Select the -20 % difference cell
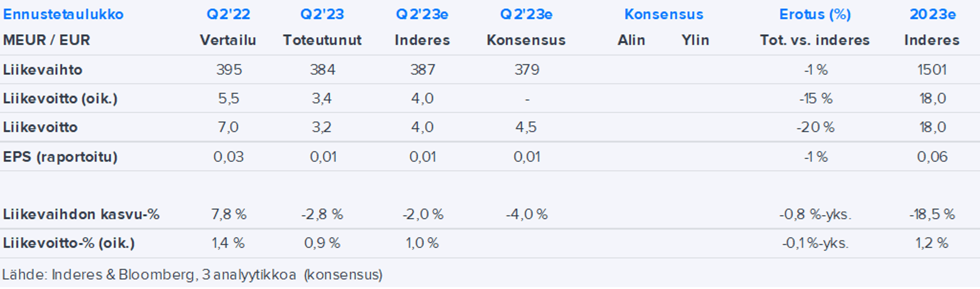980x289 pixels. 815,127
